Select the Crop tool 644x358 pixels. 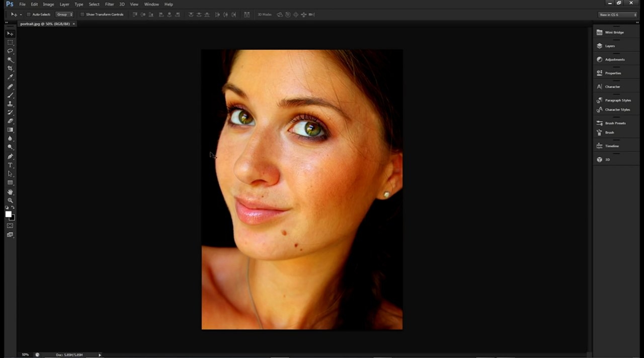(10, 68)
